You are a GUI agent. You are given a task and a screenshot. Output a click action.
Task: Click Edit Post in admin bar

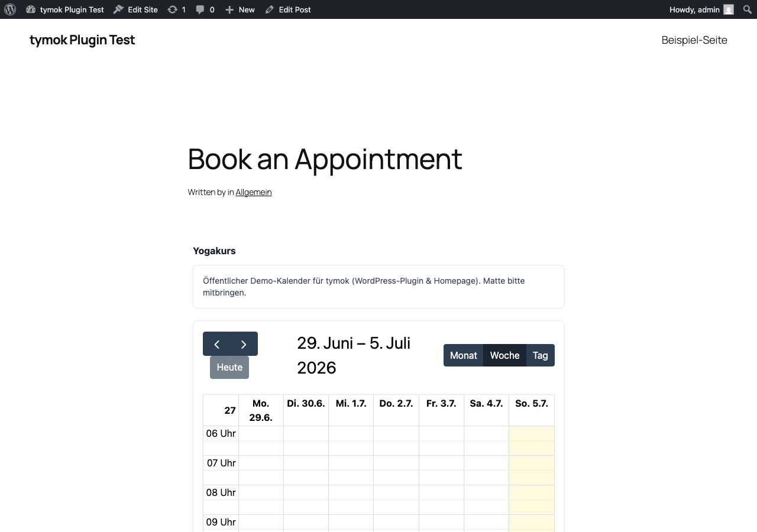click(288, 9)
